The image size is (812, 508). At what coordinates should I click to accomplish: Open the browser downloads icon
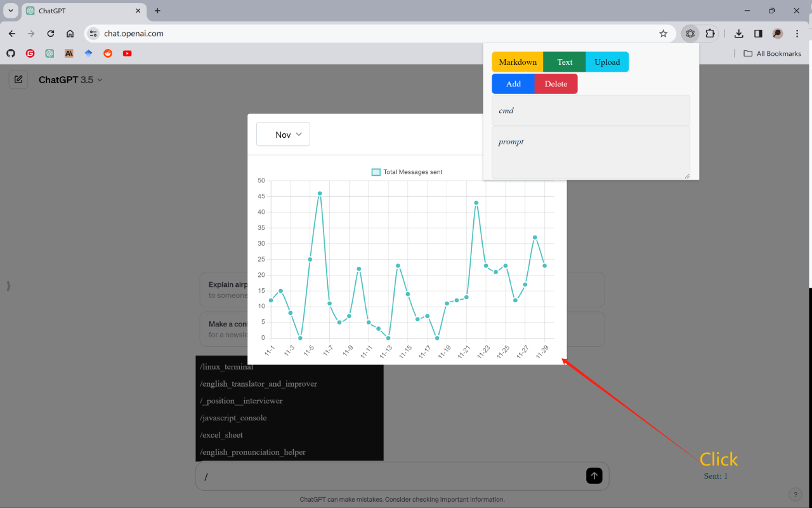click(739, 34)
